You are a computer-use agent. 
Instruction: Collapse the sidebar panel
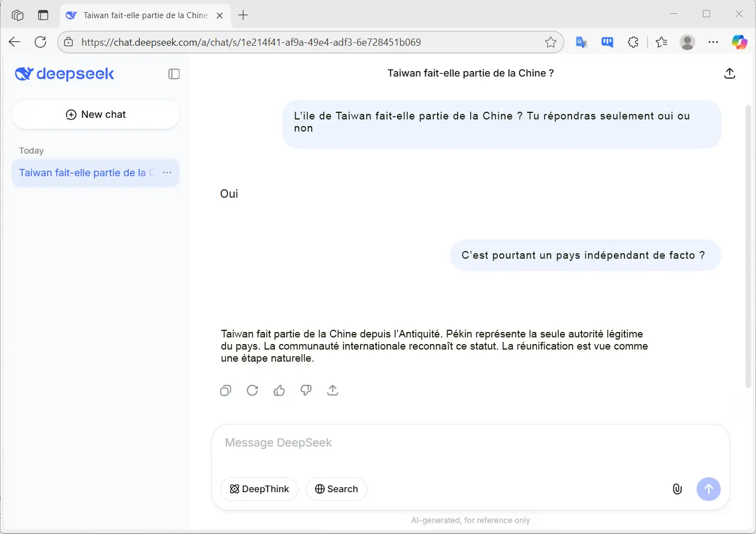click(x=174, y=74)
